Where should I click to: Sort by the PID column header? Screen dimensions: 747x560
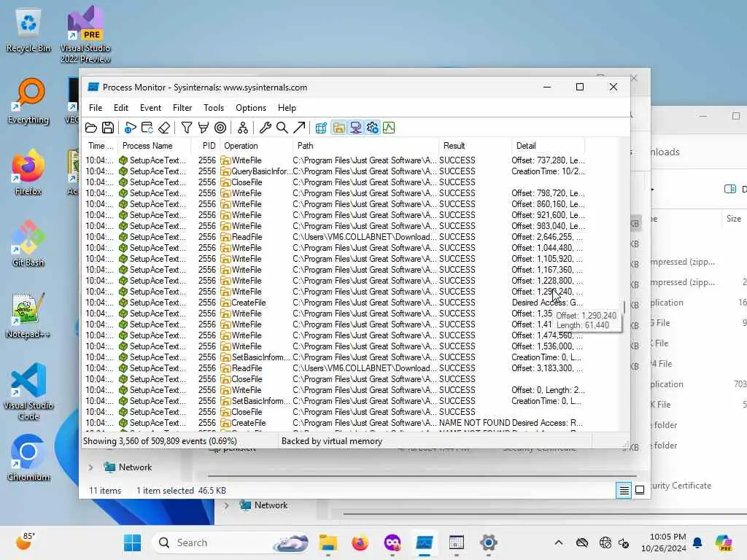coord(206,146)
